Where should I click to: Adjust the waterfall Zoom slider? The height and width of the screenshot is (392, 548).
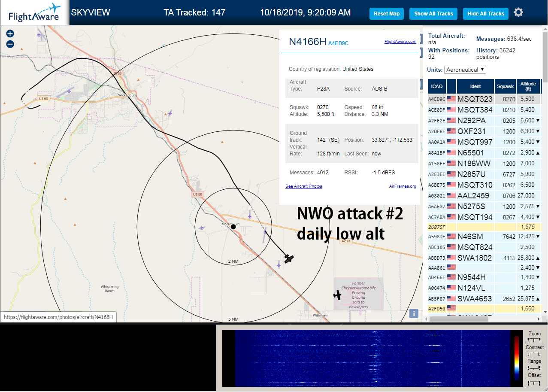click(x=534, y=340)
